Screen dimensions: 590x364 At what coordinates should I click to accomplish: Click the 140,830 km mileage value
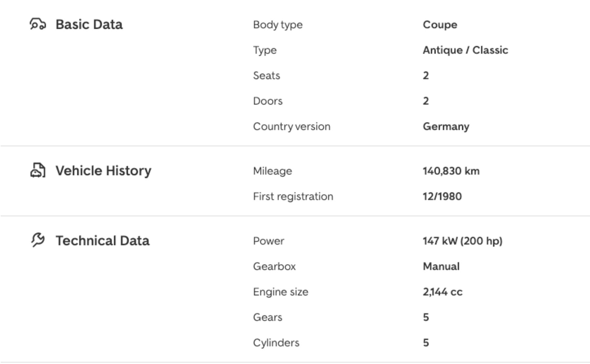point(451,171)
